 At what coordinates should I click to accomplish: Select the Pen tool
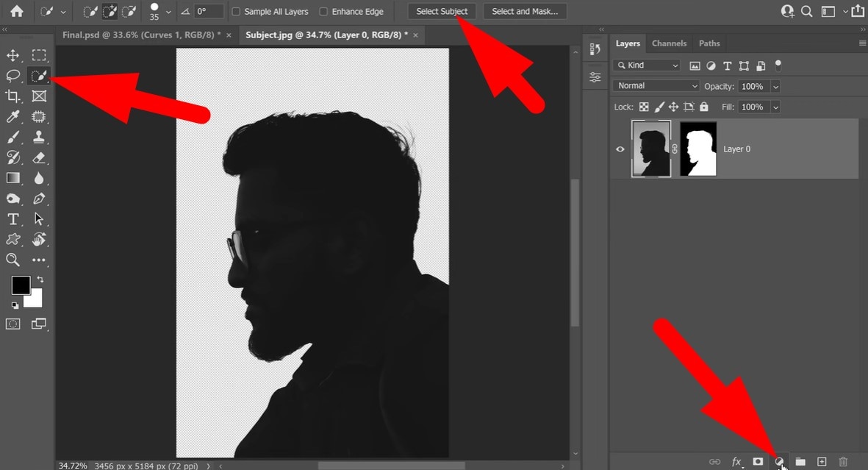tap(39, 199)
